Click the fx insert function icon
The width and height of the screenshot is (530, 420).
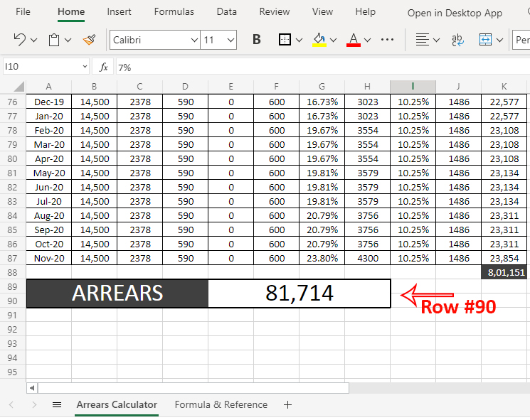click(103, 68)
